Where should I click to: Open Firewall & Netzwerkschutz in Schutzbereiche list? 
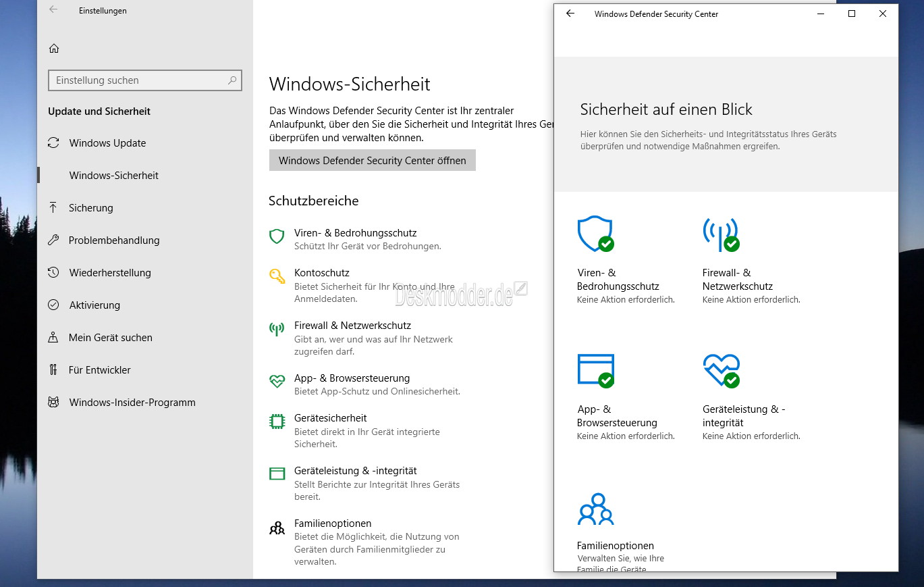point(352,326)
